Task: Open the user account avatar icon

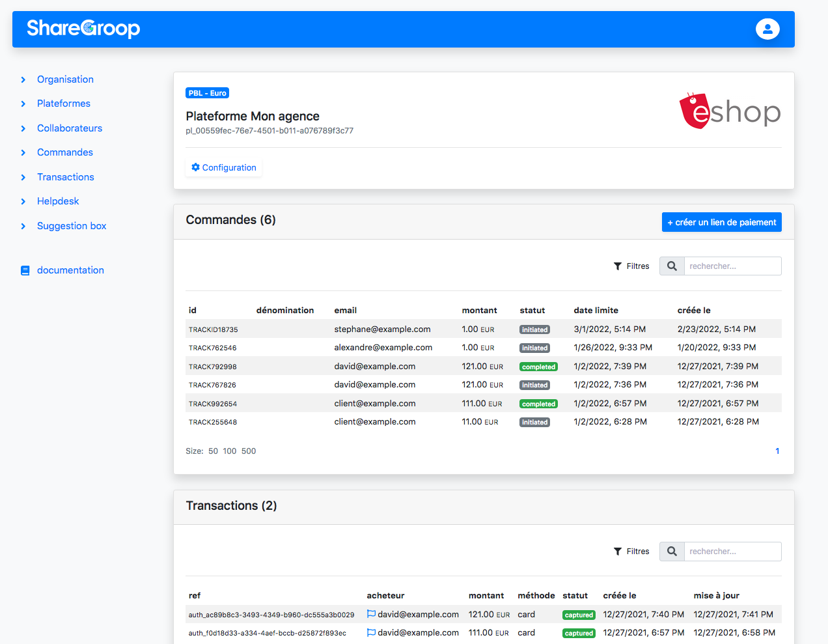Action: [767, 29]
